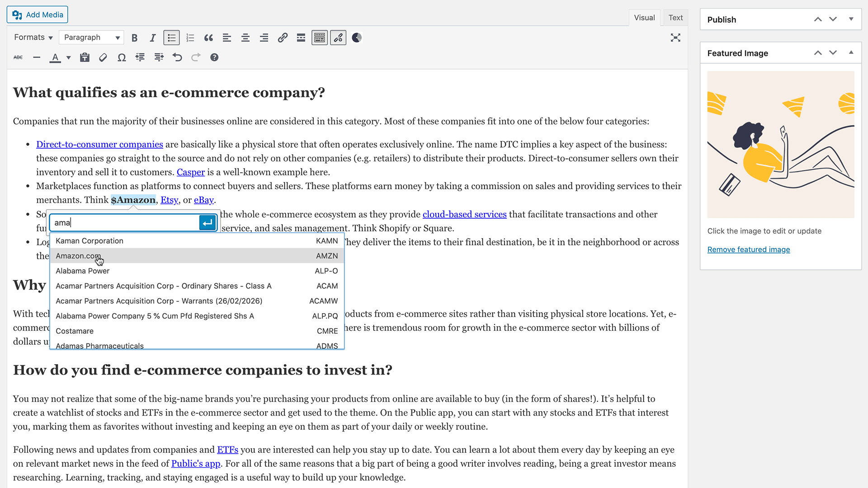The image size is (868, 488).
Task: Increase the indent
Action: tap(159, 57)
